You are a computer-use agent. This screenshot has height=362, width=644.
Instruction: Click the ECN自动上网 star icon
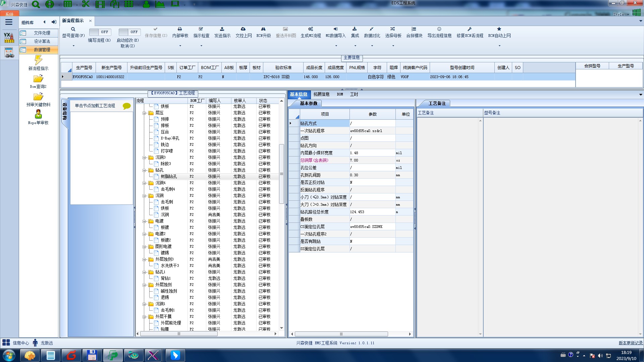499,29
